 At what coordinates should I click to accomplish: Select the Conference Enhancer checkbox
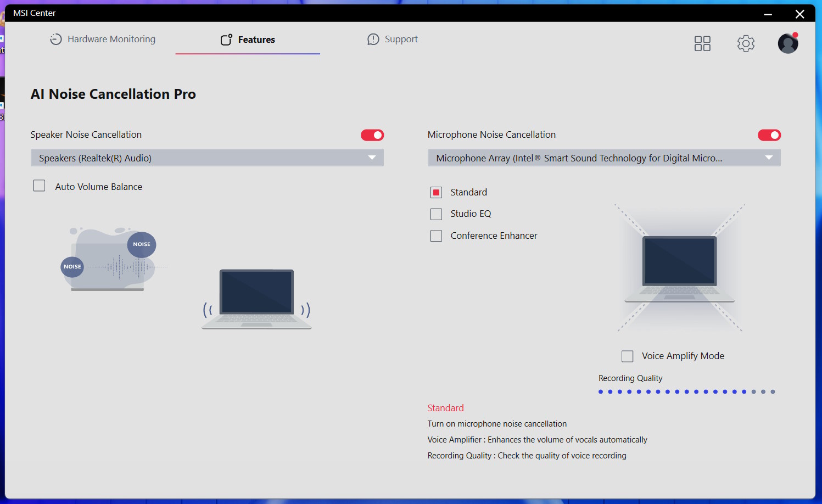tap(437, 236)
